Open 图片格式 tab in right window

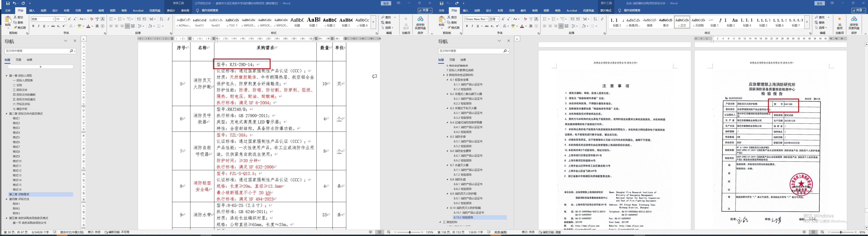pos(606,10)
